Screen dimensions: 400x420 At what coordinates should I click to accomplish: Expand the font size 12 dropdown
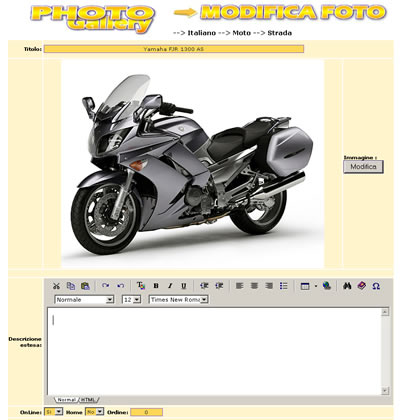click(x=131, y=300)
